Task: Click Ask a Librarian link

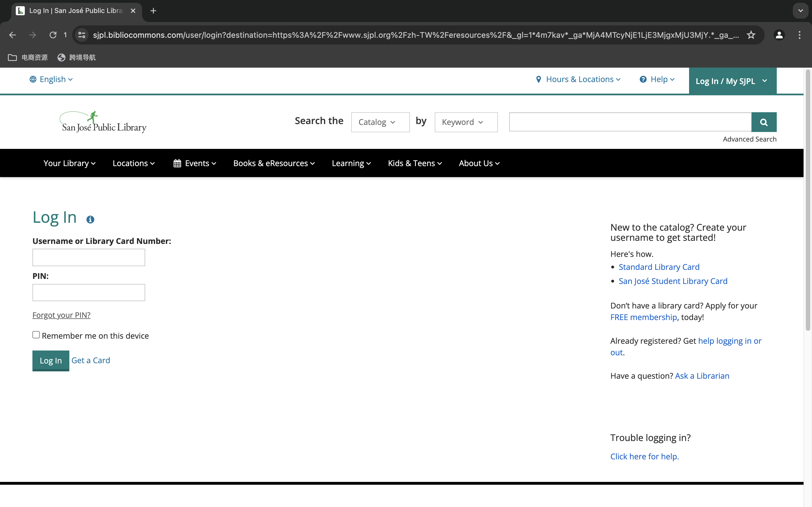Action: [x=702, y=376]
